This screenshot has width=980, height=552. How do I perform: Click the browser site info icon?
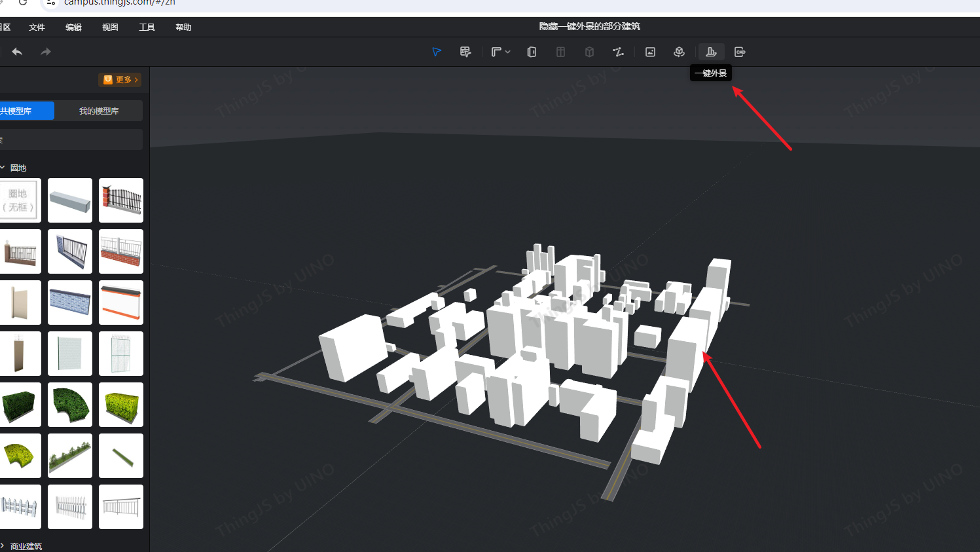point(50,3)
